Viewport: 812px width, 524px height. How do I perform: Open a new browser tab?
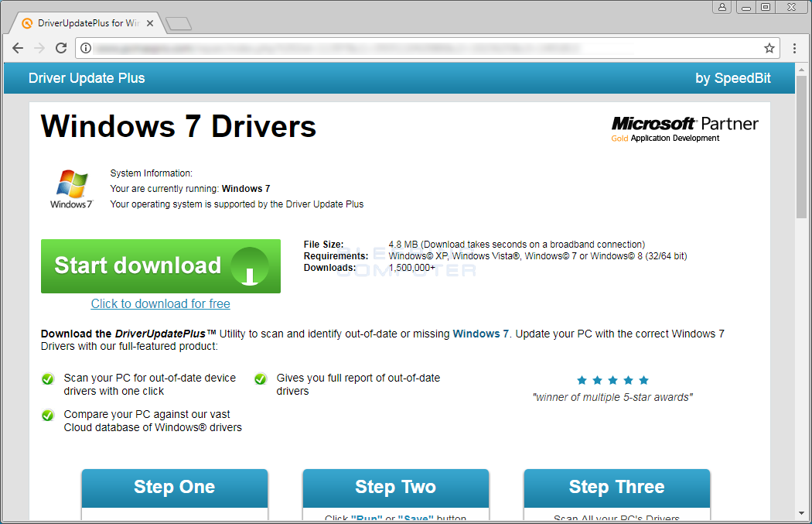[179, 23]
